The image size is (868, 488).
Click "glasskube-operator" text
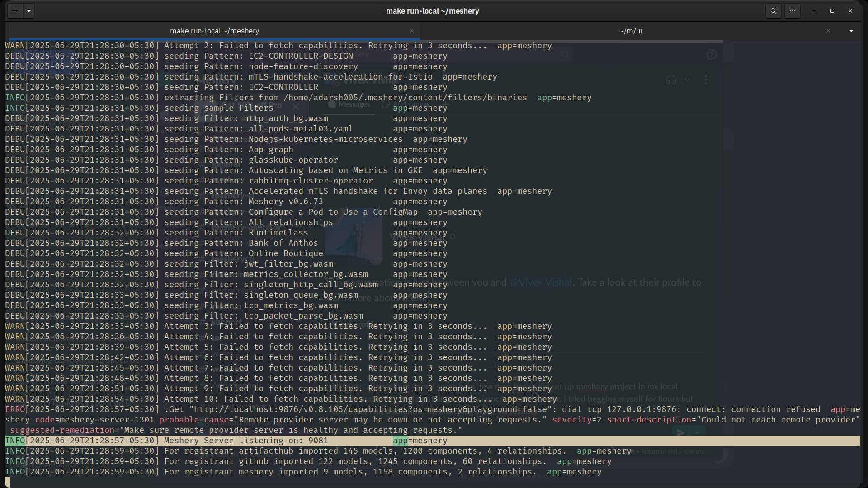click(293, 160)
